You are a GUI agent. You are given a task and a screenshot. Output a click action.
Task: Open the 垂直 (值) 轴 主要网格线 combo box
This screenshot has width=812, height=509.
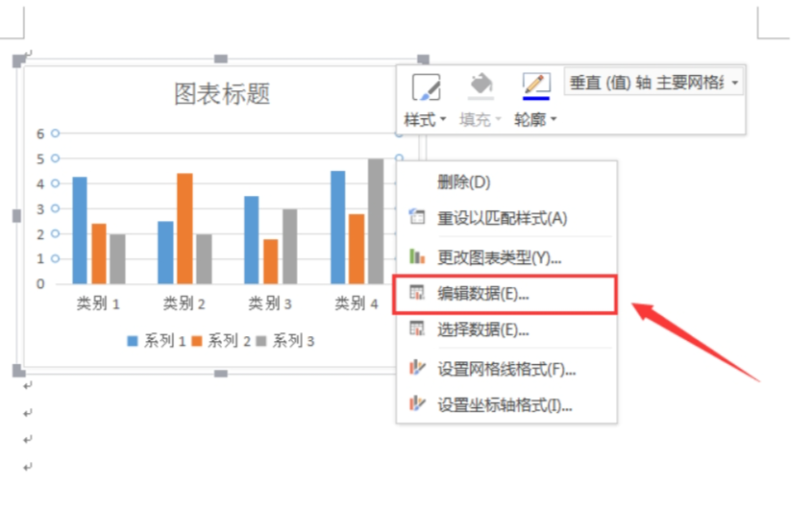pyautogui.click(x=653, y=82)
